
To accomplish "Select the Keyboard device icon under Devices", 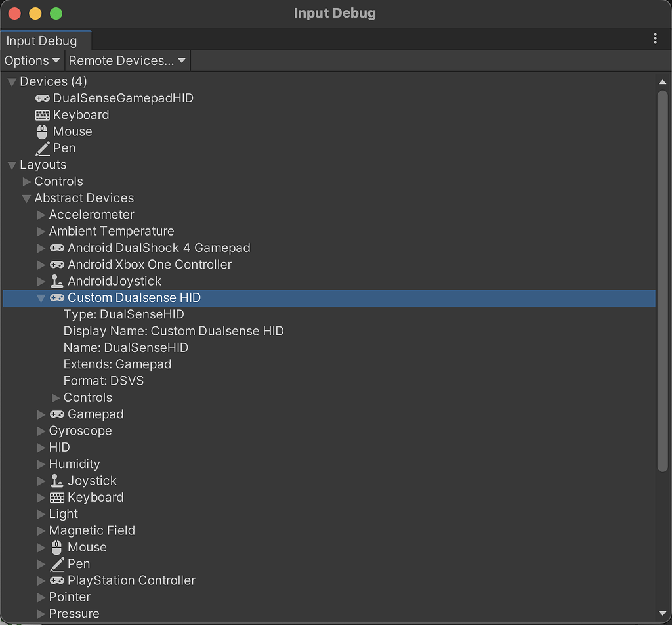I will click(42, 114).
